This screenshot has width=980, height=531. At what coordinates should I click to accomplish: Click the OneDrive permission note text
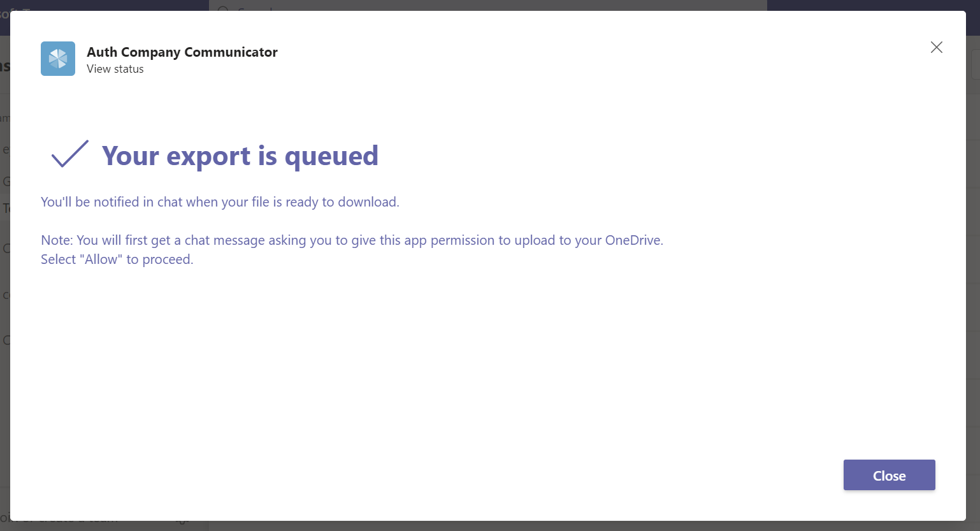352,250
